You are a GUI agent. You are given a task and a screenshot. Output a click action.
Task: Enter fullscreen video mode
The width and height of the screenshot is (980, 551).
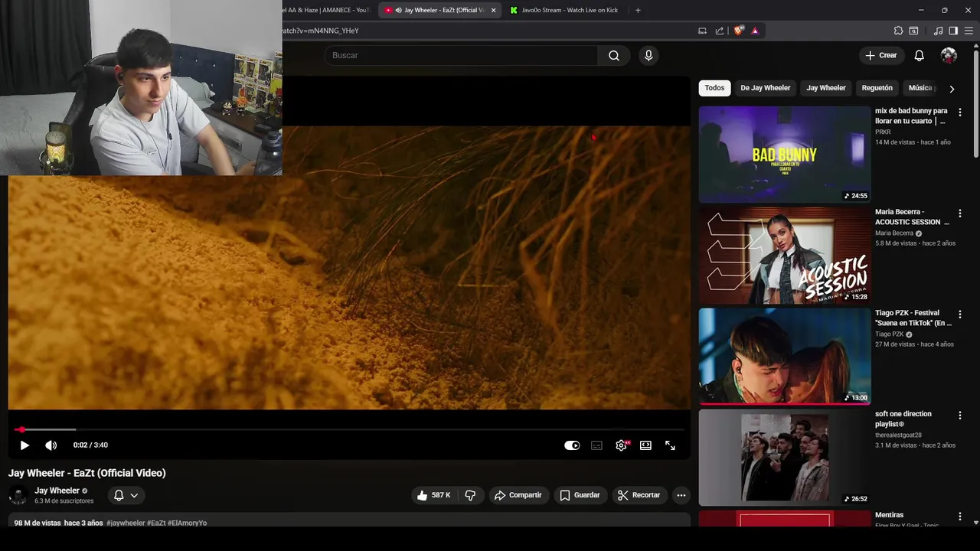click(x=670, y=445)
